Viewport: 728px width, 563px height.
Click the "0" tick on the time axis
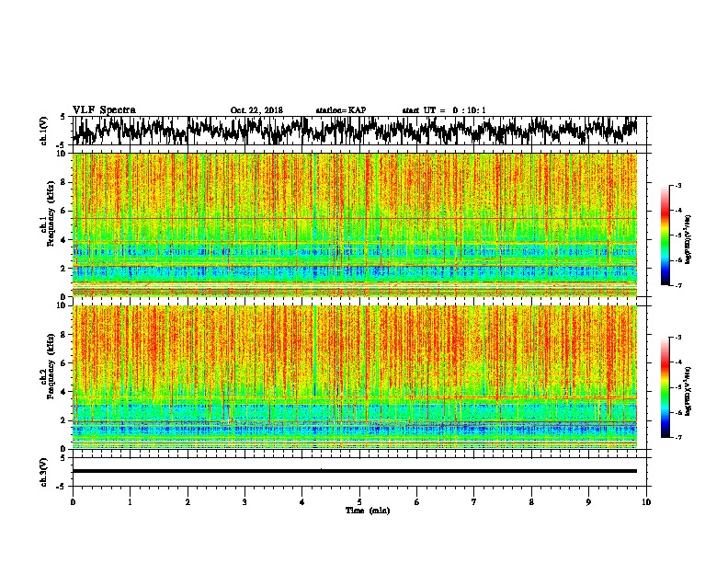(x=73, y=502)
